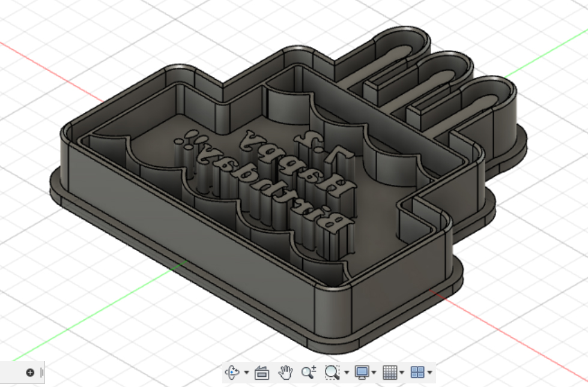Expand the Viewports dropdown arrow
Image resolution: width=588 pixels, height=387 pixels.
[x=430, y=373]
